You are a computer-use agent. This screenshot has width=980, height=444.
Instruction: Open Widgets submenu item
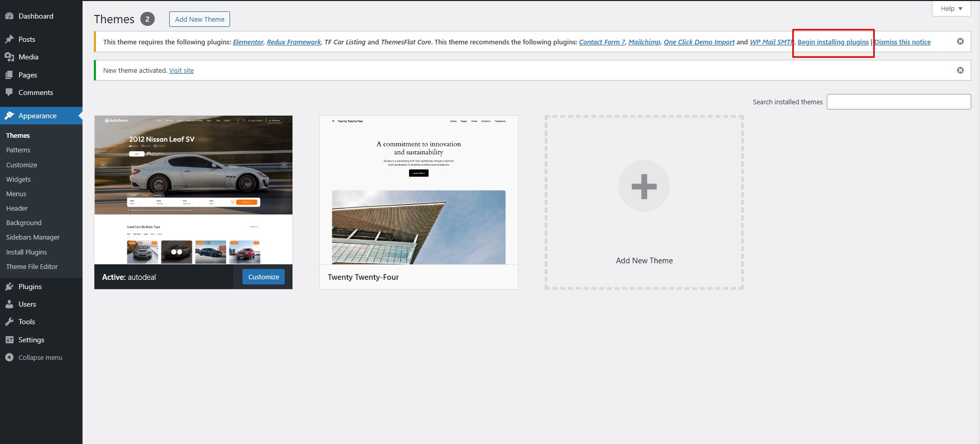pos(19,179)
